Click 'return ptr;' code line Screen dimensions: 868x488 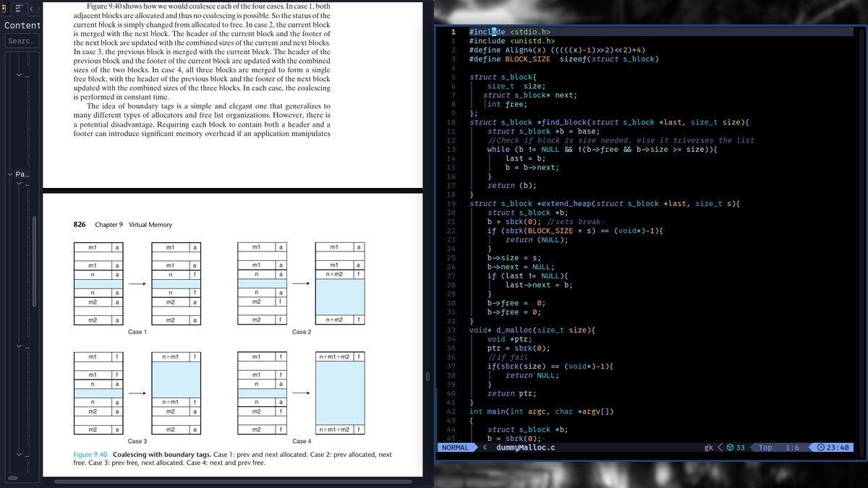[x=511, y=393]
